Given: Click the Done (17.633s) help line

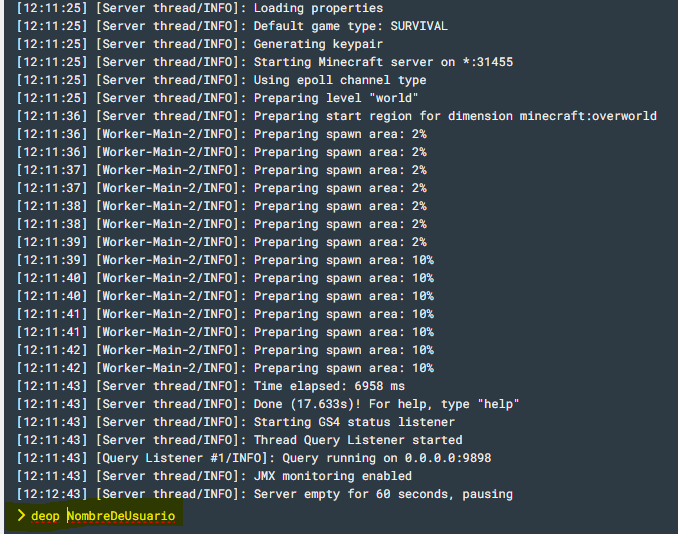Looking at the screenshot, I should [268, 404].
